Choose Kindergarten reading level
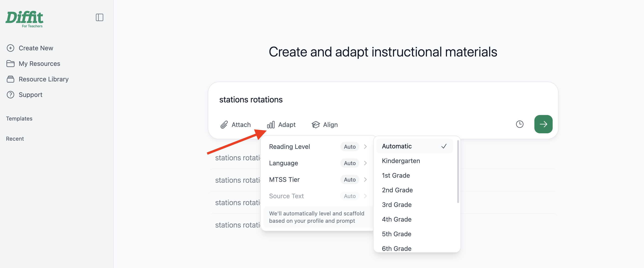The height and width of the screenshot is (268, 644). (x=414, y=161)
